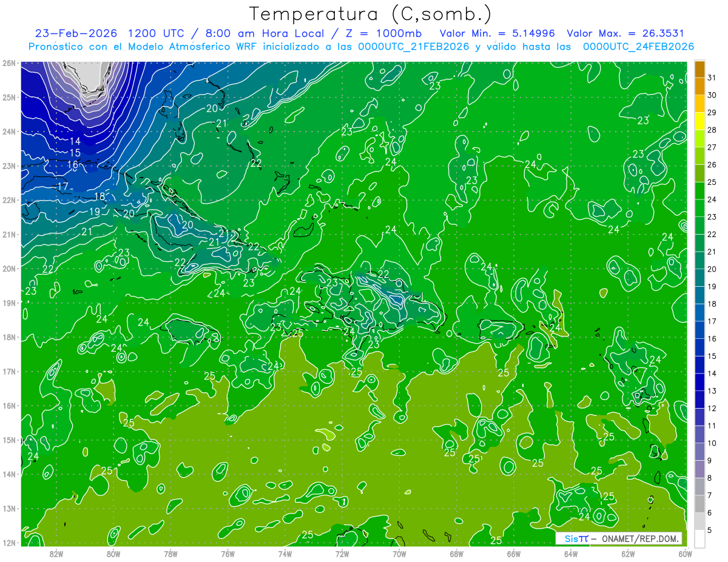Click colorbar value label "9"

[709, 461]
